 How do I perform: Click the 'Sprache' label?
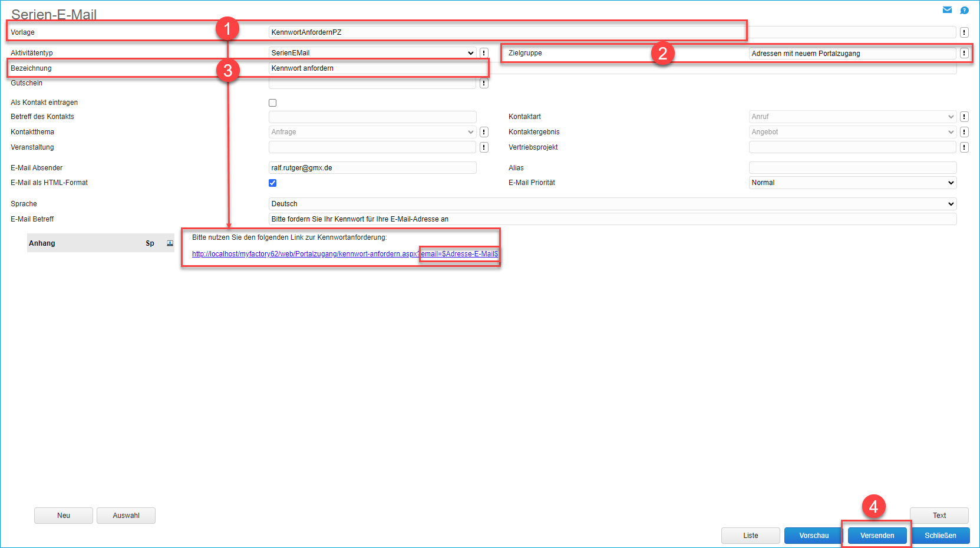[x=24, y=204]
